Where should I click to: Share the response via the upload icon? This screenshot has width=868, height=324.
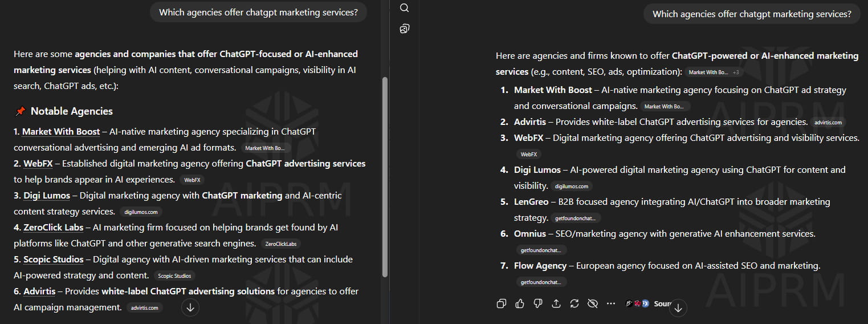(x=556, y=303)
